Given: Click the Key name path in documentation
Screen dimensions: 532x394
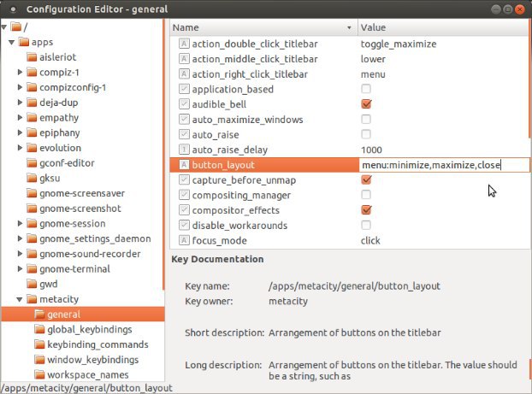Looking at the screenshot, I should coord(354,285).
